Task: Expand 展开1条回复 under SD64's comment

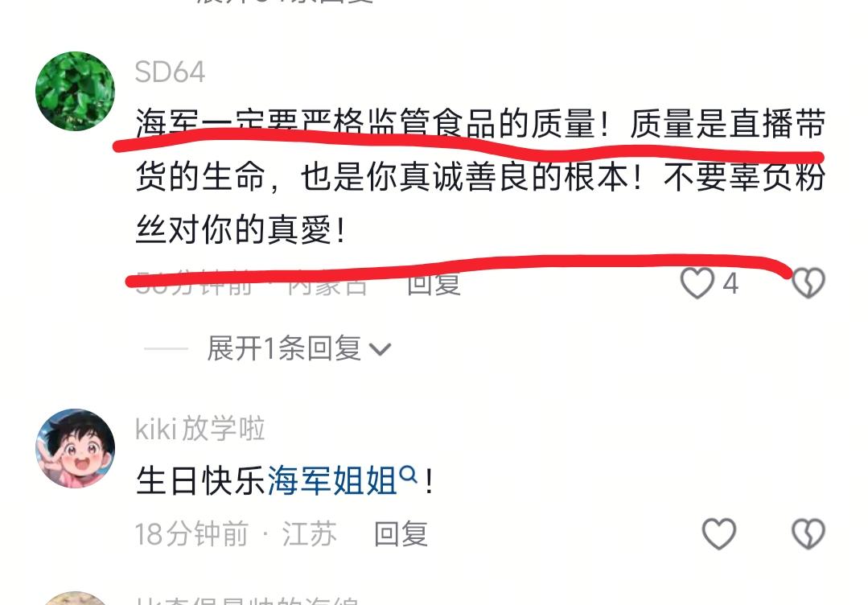Action: coord(299,348)
